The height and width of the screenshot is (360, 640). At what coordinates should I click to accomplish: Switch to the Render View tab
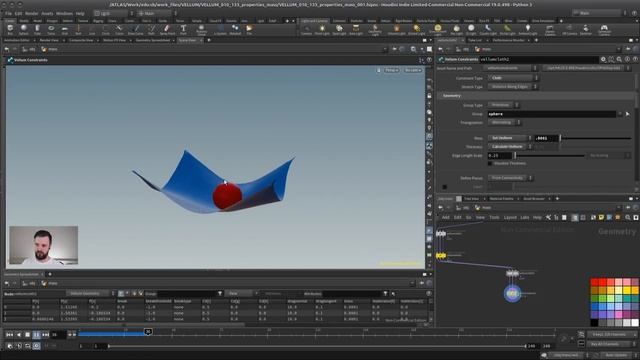(49, 40)
